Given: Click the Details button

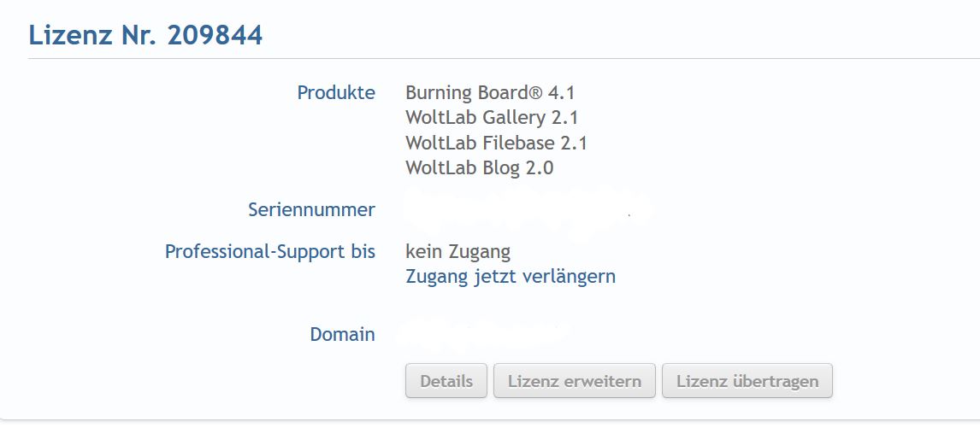Looking at the screenshot, I should pos(446,381).
